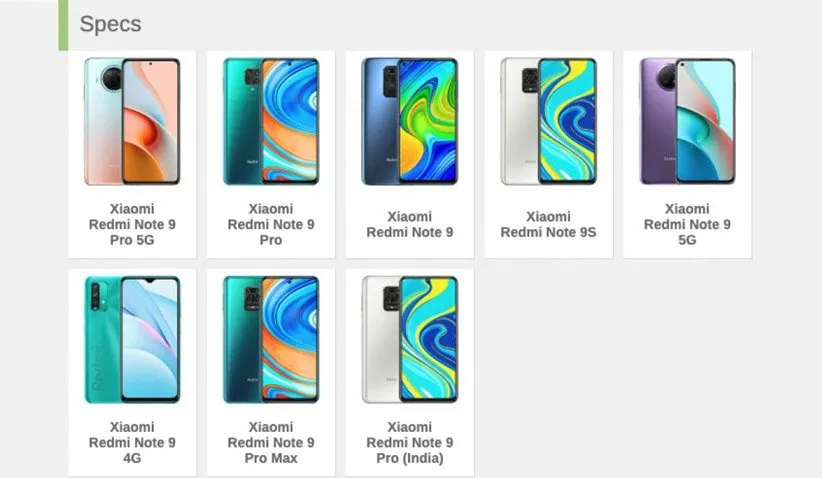Click the Redmi Note 9 Pro Max image

[x=271, y=340]
